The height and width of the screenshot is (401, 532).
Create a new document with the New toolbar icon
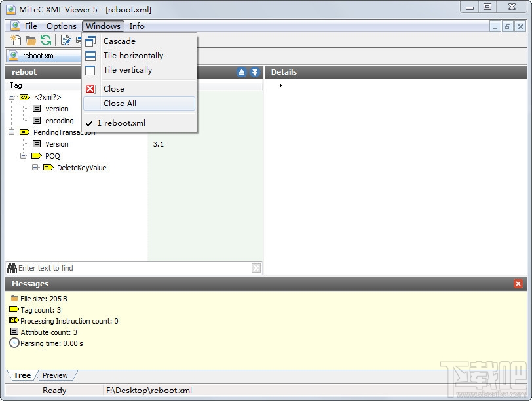(x=15, y=40)
